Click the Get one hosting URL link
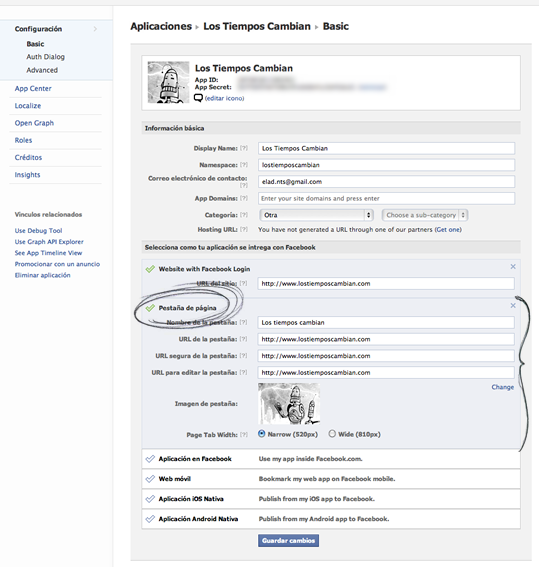This screenshot has height=567, width=539. 448,230
